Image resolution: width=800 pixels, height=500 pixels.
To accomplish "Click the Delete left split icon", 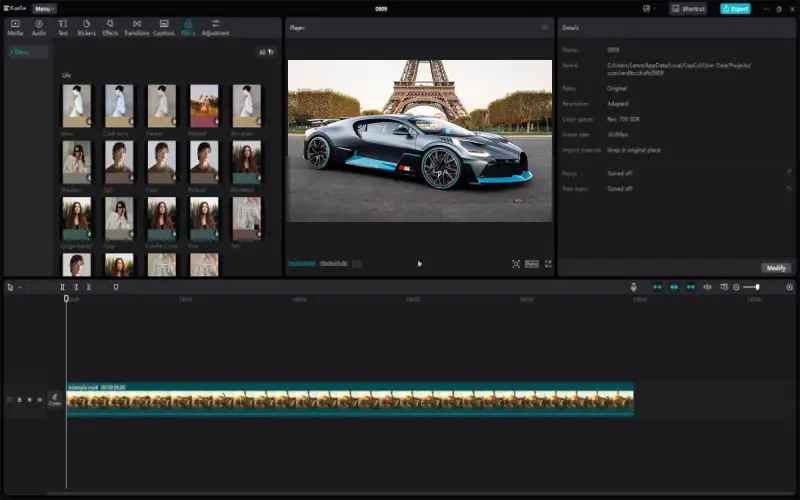I will pos(76,287).
